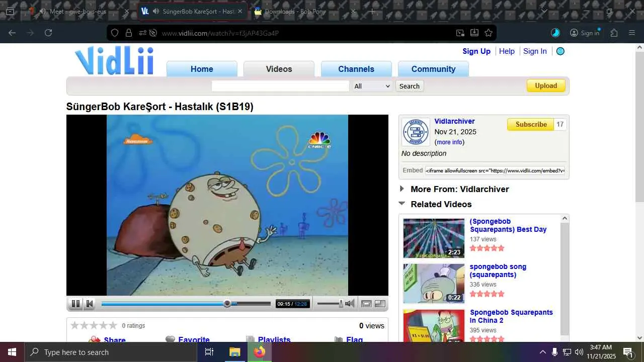Click the Firefox icon in the taskbar
Image resolution: width=644 pixels, height=362 pixels.
point(260,352)
